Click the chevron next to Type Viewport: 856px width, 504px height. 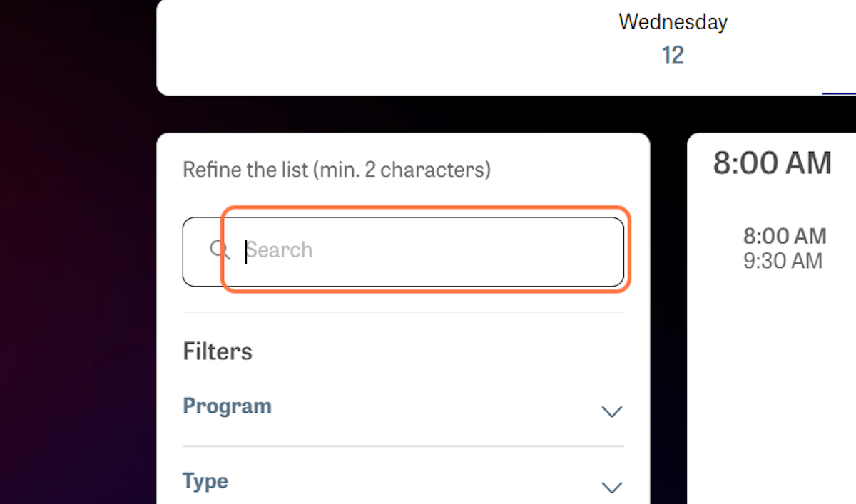tap(611, 488)
